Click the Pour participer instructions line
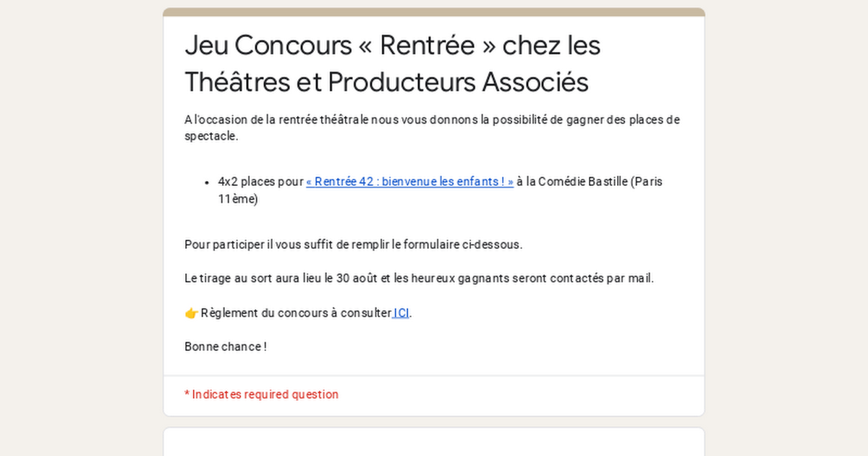Screen dimensions: 868x456 (353, 245)
